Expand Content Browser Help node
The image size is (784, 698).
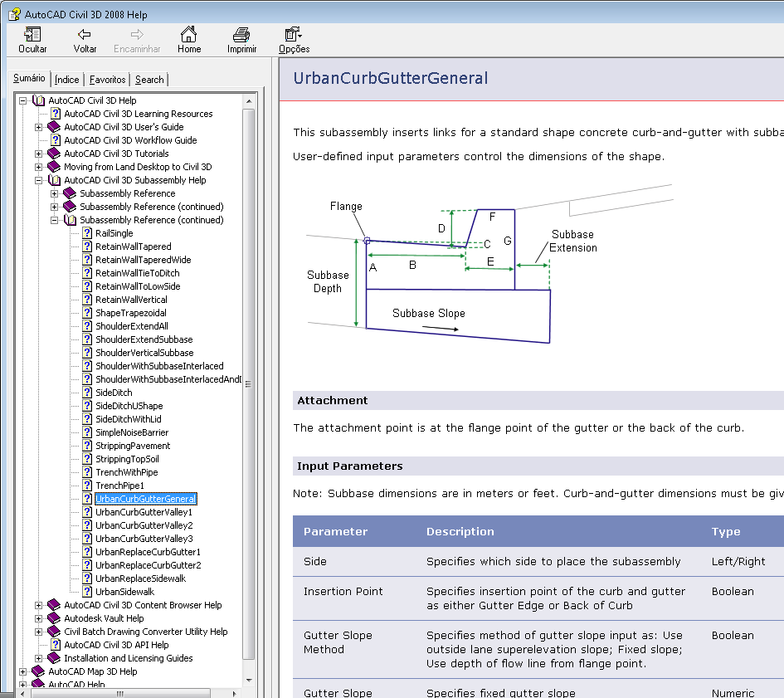[x=38, y=605]
